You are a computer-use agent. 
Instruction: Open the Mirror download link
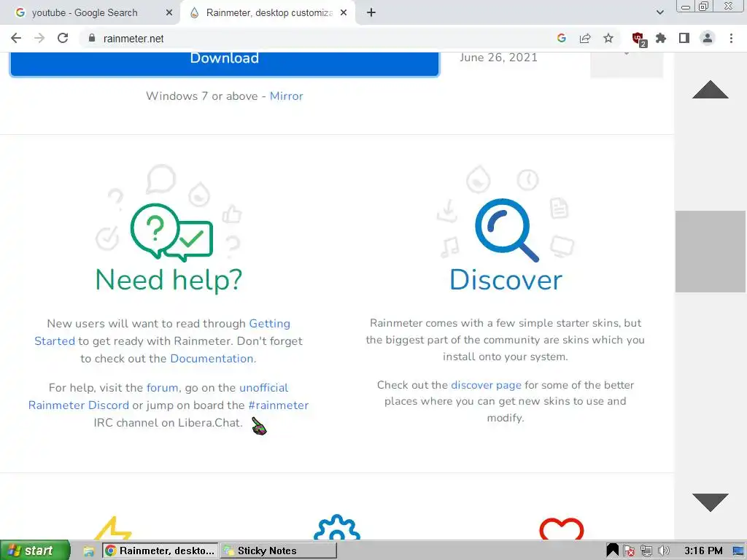pyautogui.click(x=286, y=96)
